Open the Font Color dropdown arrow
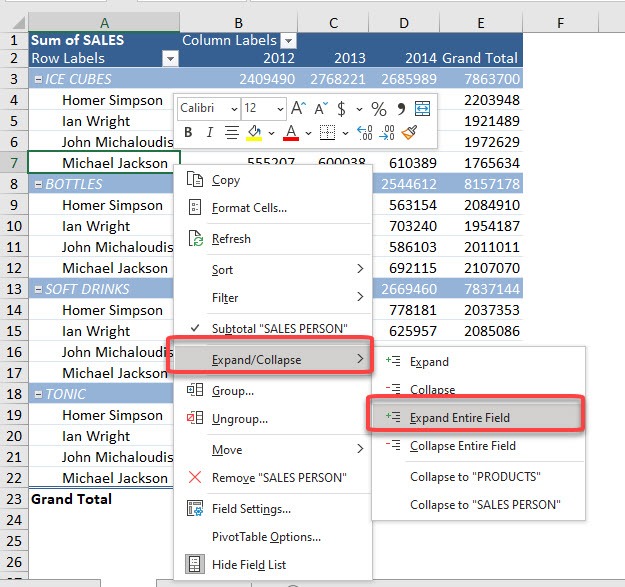625x587 pixels. coord(308,133)
